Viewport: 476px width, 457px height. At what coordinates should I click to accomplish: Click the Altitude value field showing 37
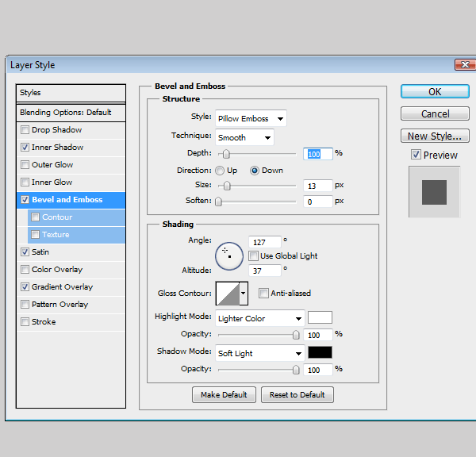pos(265,271)
